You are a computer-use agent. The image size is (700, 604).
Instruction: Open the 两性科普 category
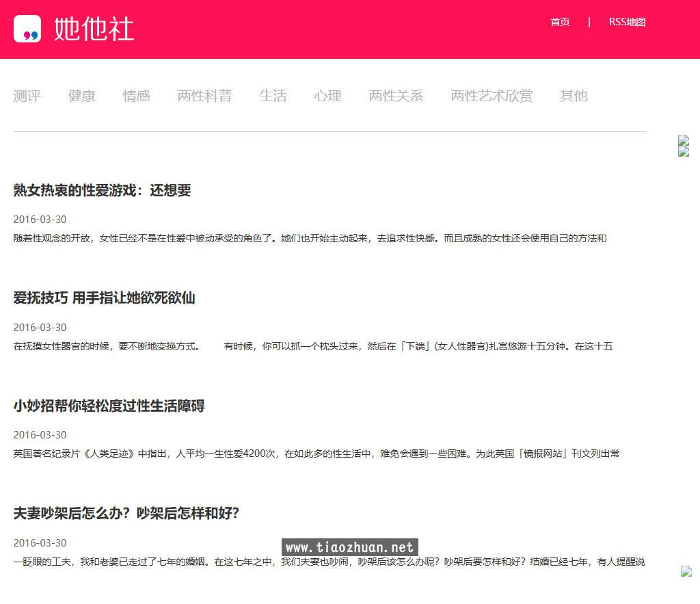coord(204,96)
